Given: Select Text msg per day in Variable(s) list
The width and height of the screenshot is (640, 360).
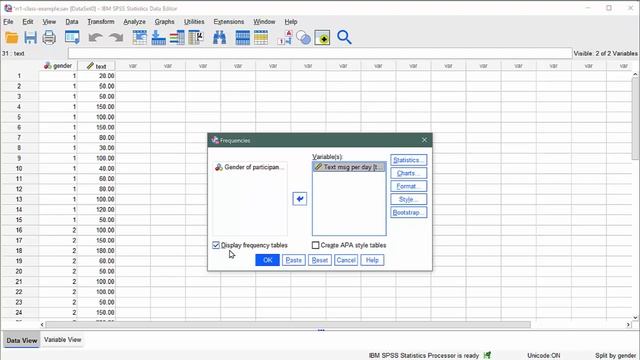Looking at the screenshot, I should [x=349, y=167].
